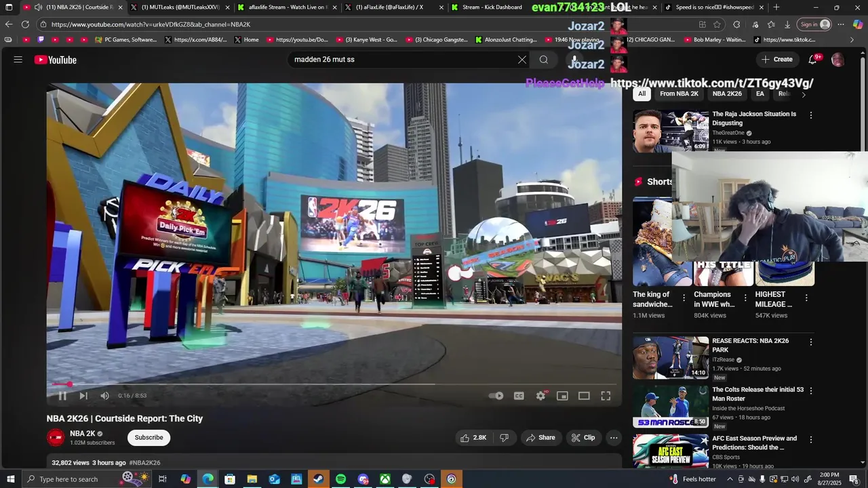The width and height of the screenshot is (868, 488).
Task: Open the Colts 53 man roster thumbnail
Action: coord(671,407)
